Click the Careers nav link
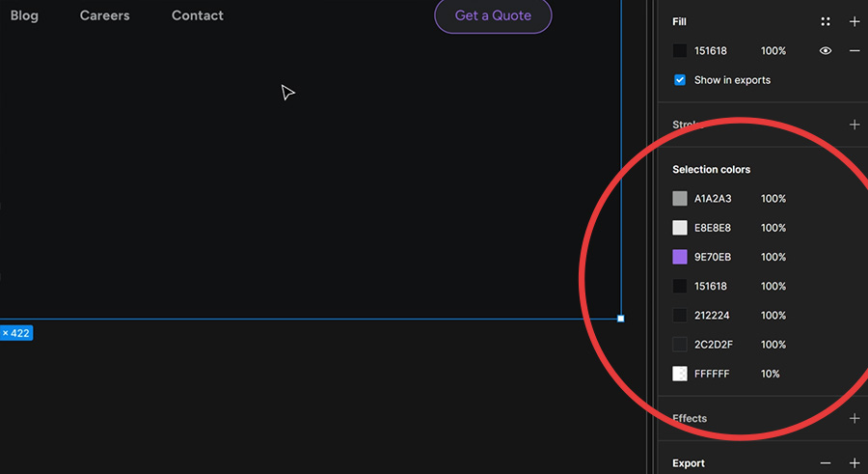868x474 pixels. coord(104,15)
